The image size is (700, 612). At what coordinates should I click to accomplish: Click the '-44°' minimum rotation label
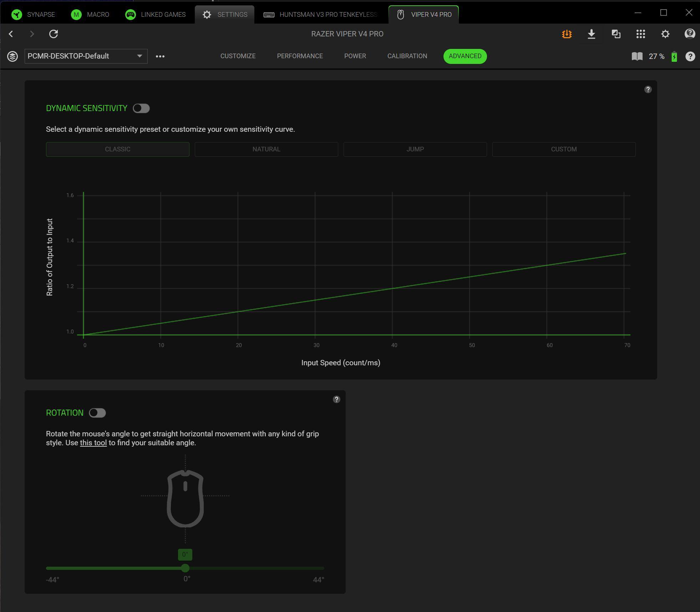[x=53, y=580]
